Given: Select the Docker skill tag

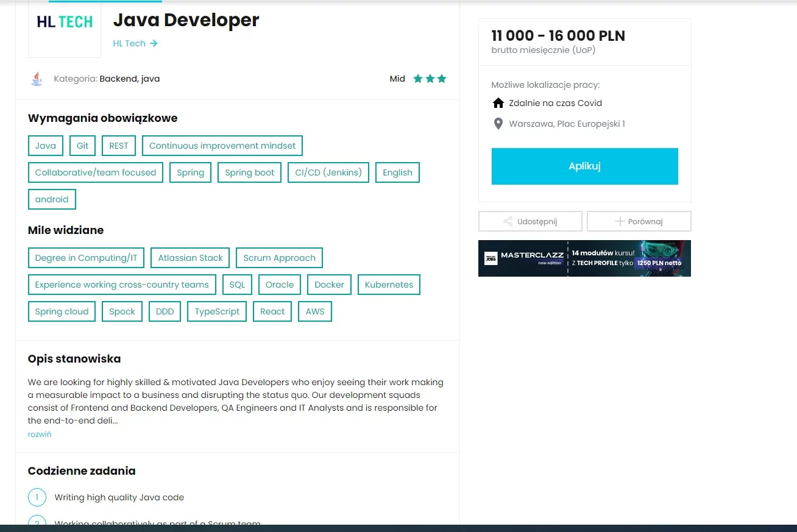Looking at the screenshot, I should (330, 285).
